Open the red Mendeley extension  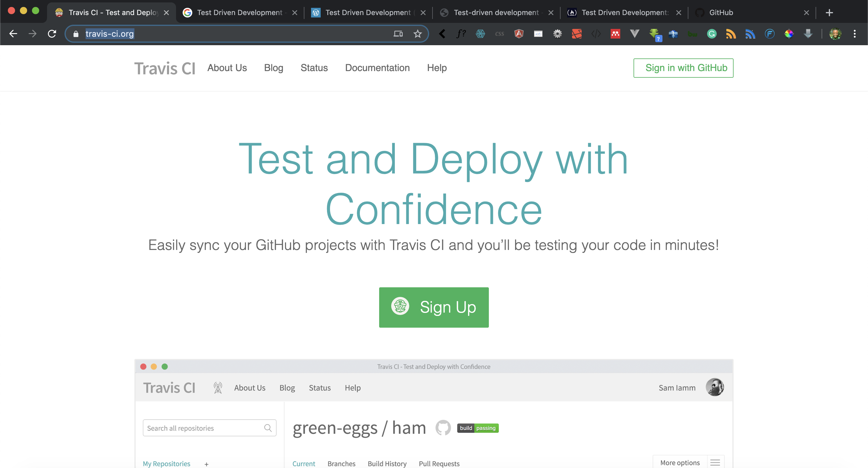click(615, 34)
